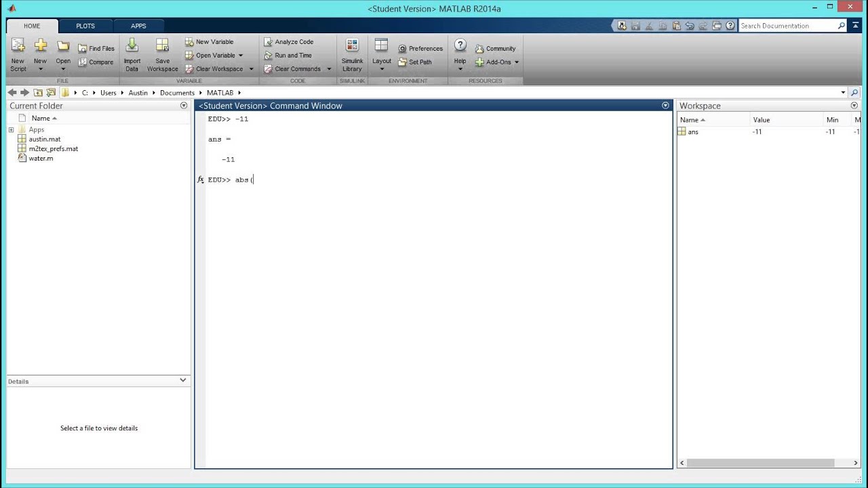Click the Redo quick access icon
The width and height of the screenshot is (868, 488).
pyautogui.click(x=703, y=26)
